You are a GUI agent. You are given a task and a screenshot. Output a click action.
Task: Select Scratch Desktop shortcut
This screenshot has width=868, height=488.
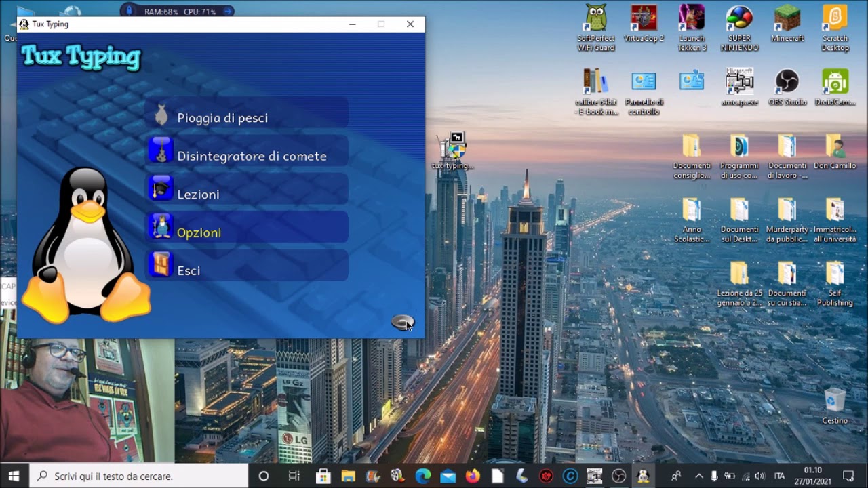click(x=835, y=28)
